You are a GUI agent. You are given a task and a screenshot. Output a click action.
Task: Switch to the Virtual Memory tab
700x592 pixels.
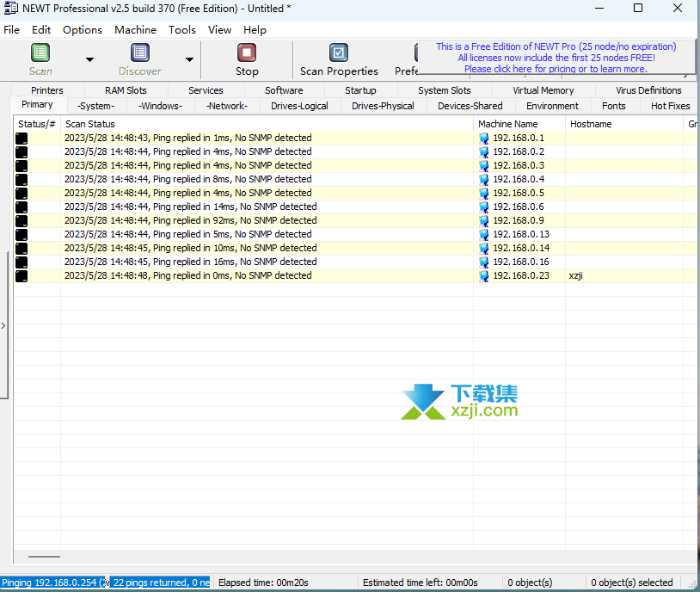(543, 90)
